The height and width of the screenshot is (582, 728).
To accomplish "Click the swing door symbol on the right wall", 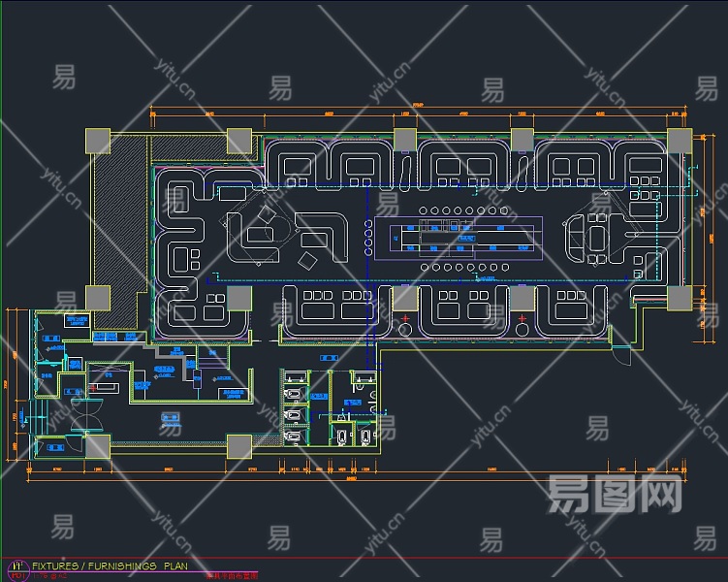I will [x=621, y=356].
